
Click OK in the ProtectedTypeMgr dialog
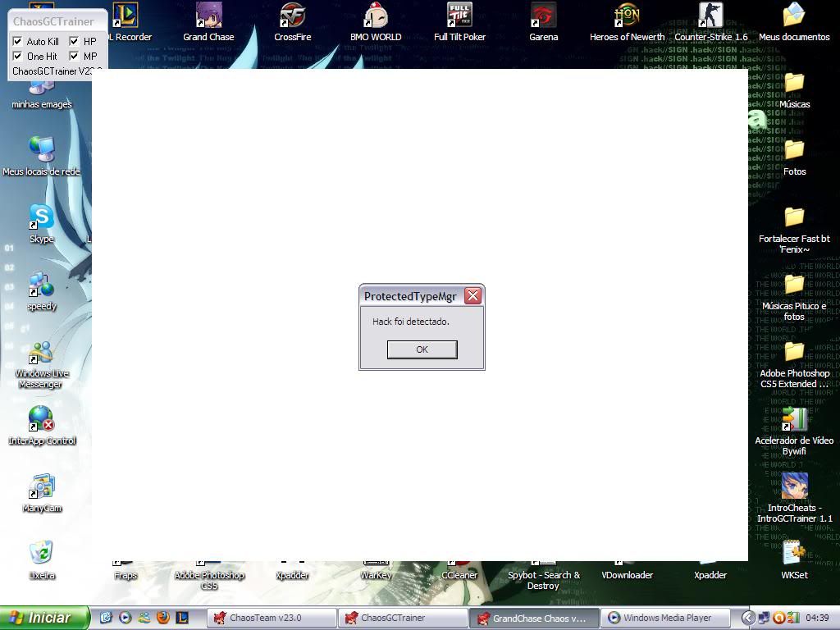[422, 349]
